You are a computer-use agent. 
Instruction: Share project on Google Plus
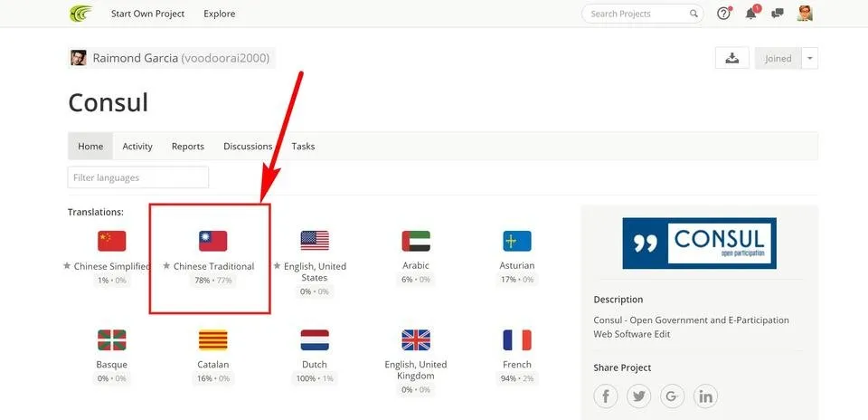pos(672,396)
